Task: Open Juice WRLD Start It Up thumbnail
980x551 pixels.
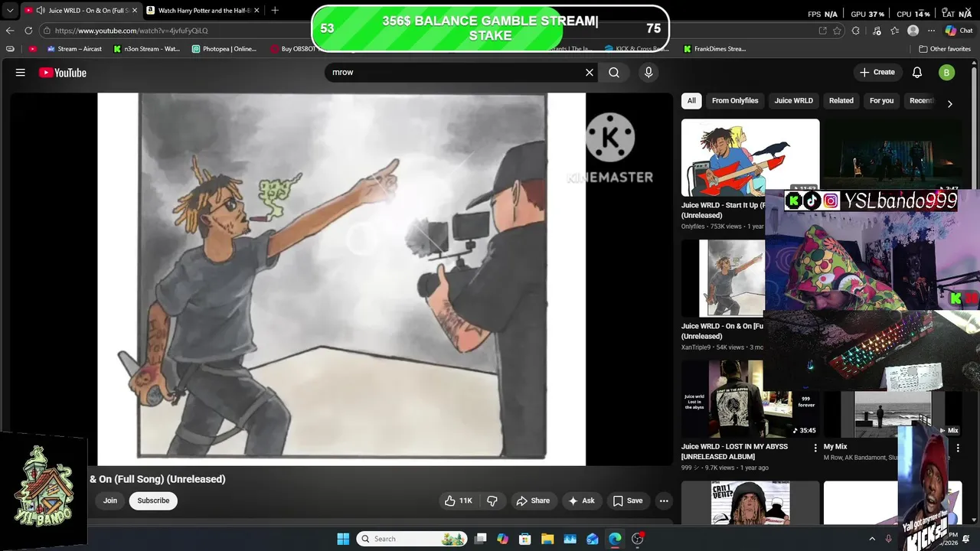Action: click(x=750, y=157)
